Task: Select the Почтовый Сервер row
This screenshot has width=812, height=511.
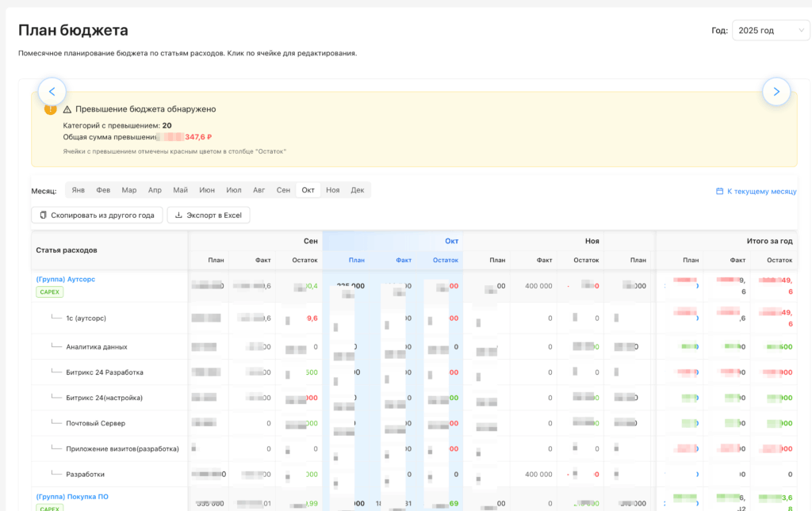Action: tap(95, 423)
